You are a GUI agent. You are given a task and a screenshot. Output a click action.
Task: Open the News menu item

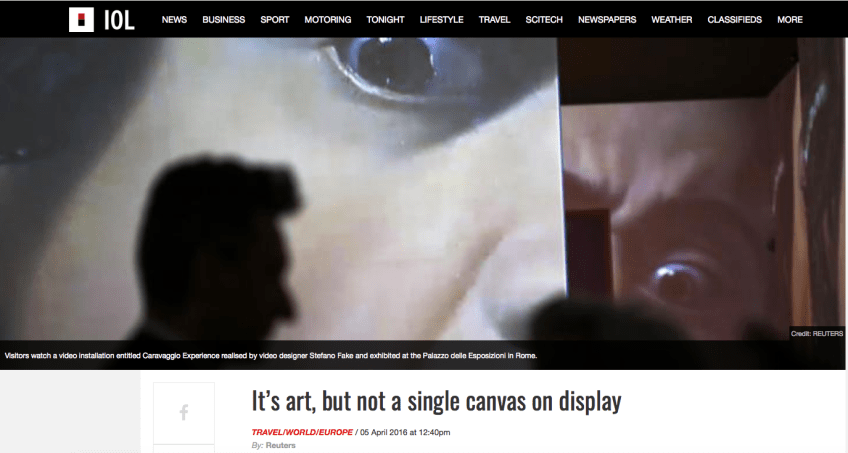[174, 20]
